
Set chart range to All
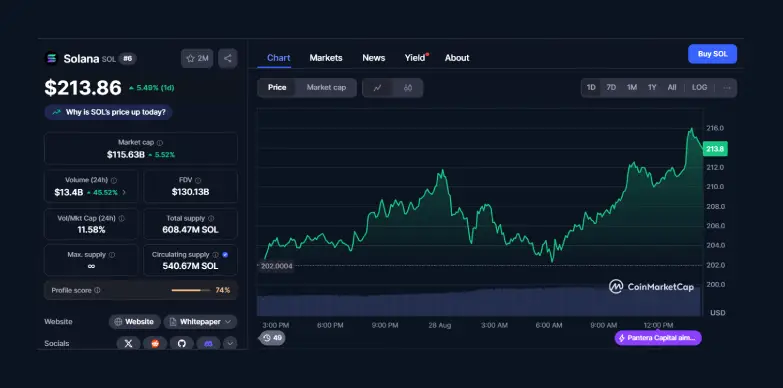(x=672, y=87)
